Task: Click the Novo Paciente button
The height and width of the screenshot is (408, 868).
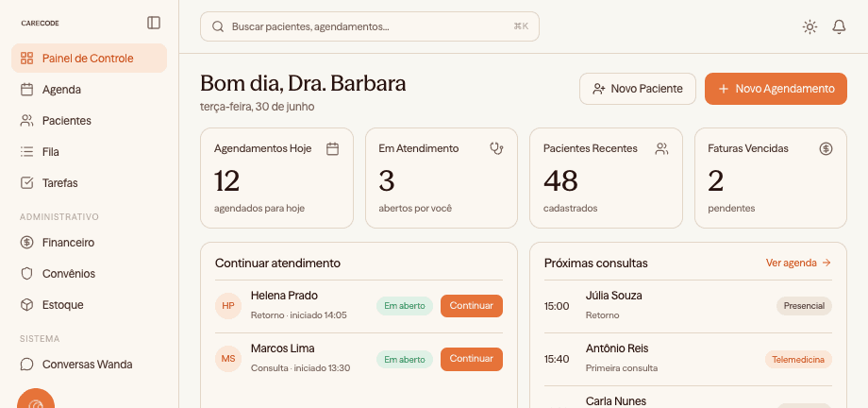Action: tap(638, 89)
